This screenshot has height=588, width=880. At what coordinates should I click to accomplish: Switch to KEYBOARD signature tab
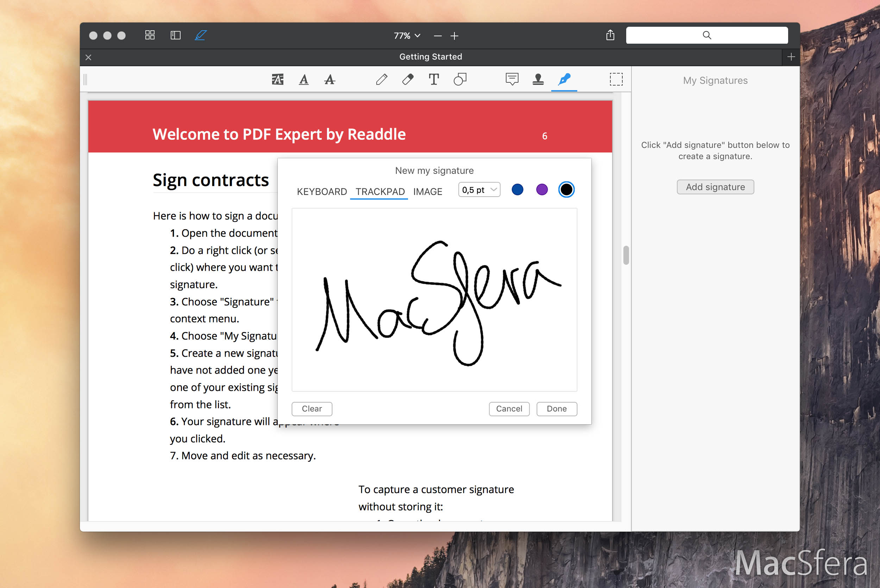(x=322, y=192)
